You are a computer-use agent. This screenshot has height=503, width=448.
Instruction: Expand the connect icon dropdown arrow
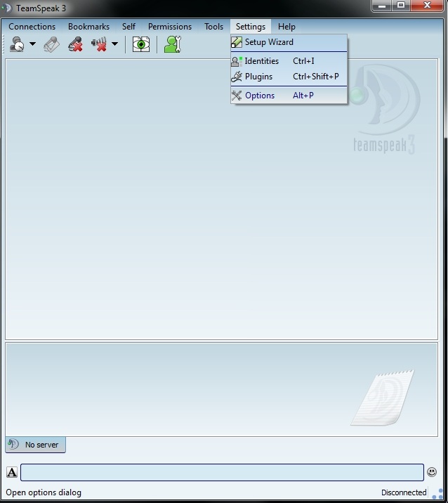(33, 44)
